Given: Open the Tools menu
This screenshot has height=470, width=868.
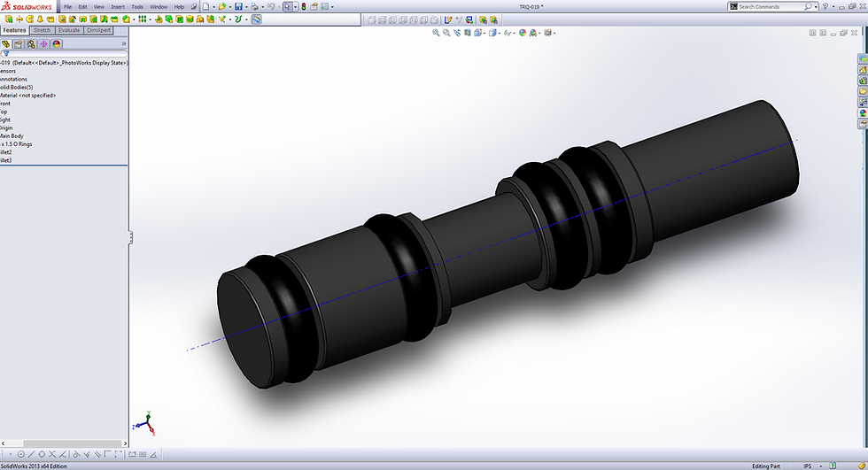Looking at the screenshot, I should coord(136,6).
